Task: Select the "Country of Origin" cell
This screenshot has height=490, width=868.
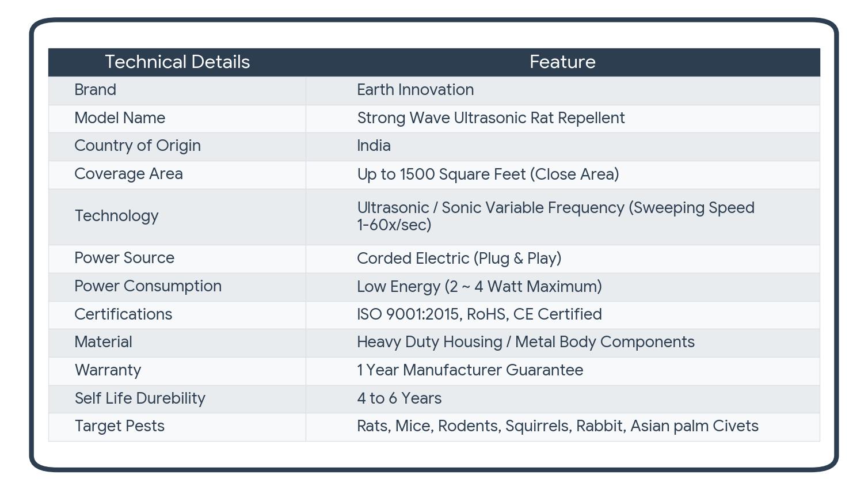Action: [x=138, y=146]
